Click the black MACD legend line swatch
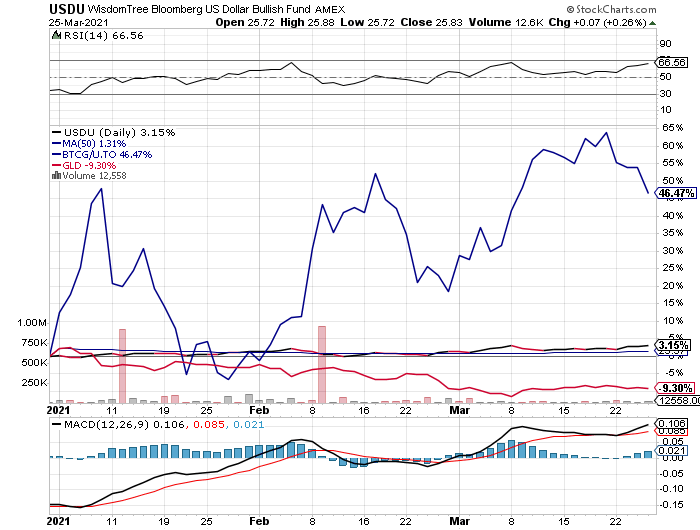Viewport: 700px width, 530px height. click(x=56, y=424)
